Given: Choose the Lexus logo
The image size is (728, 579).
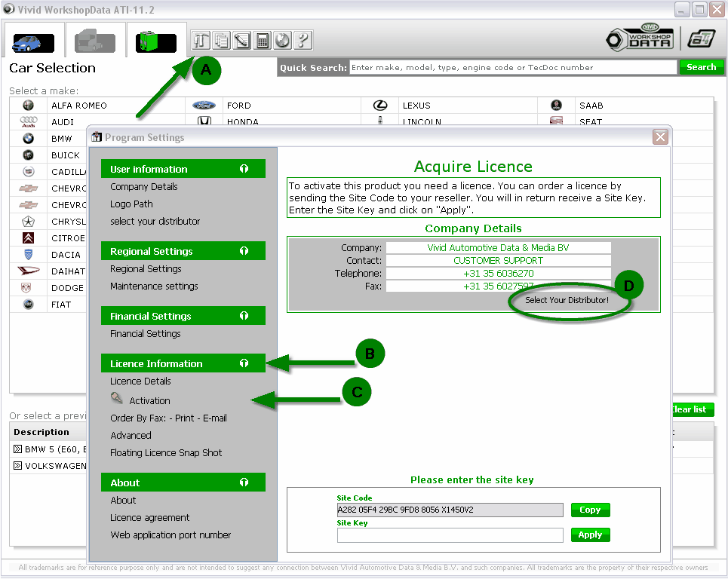Looking at the screenshot, I should tap(380, 106).
